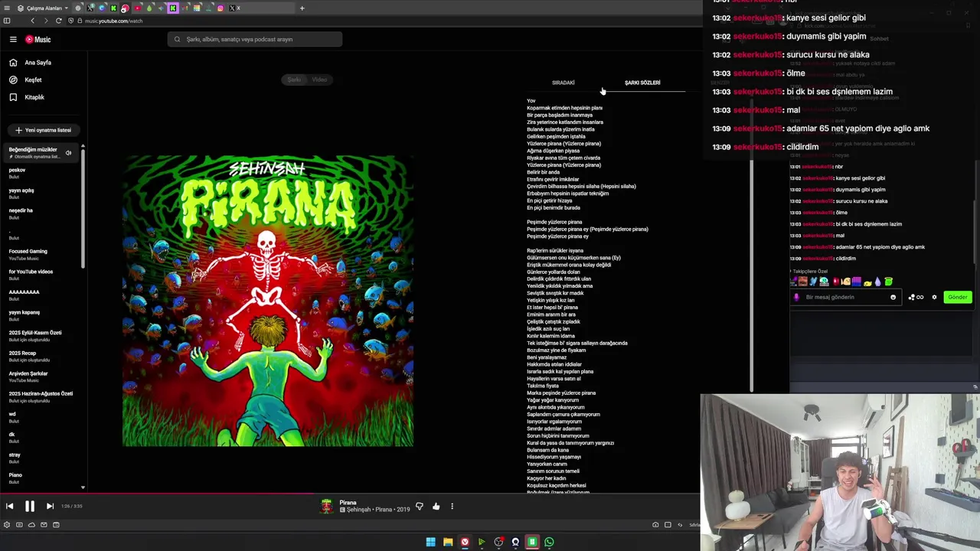Open the Pirana thumbnail in the player bar
This screenshot has height=551, width=980.
point(327,507)
